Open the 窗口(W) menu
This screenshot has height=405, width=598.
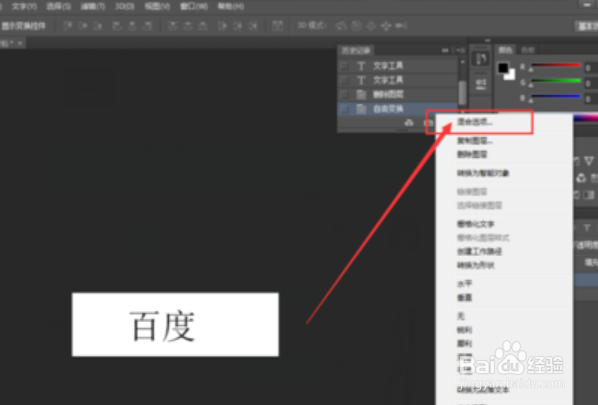point(194,6)
